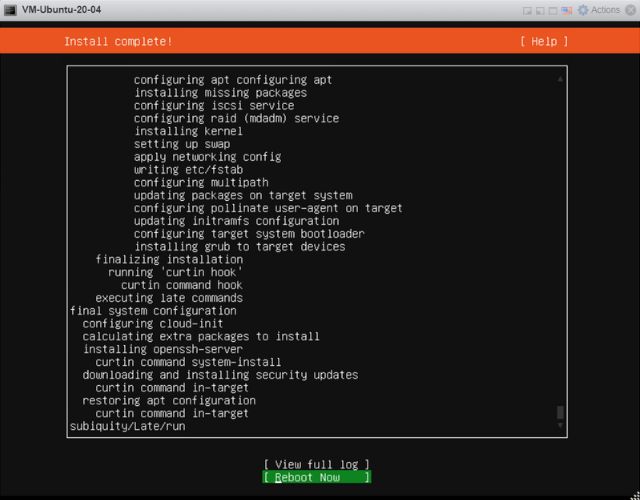Click 'executing late commands' log line
640x500 pixels.
click(x=169, y=298)
